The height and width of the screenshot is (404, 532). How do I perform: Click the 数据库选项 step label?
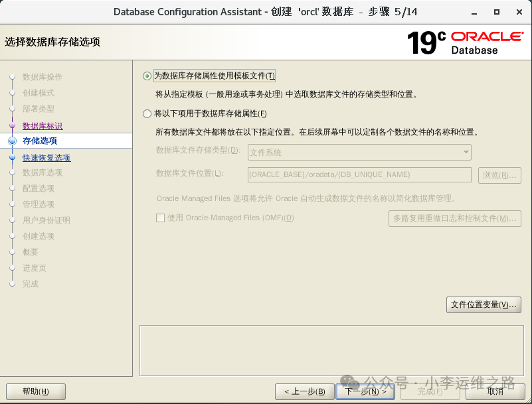[x=42, y=172]
